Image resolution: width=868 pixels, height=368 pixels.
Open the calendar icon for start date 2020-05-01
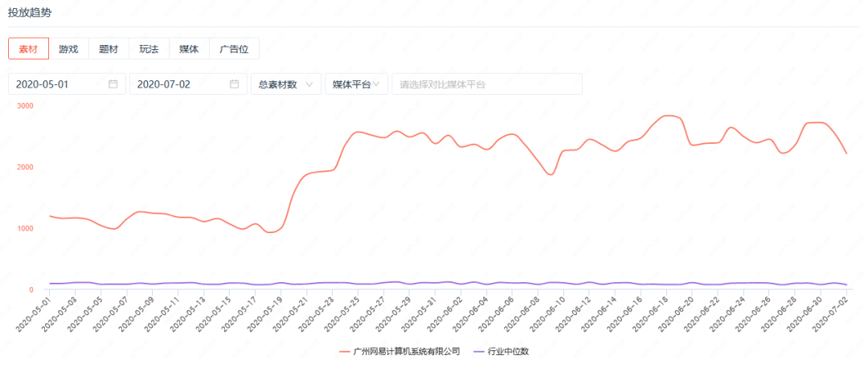tap(113, 84)
